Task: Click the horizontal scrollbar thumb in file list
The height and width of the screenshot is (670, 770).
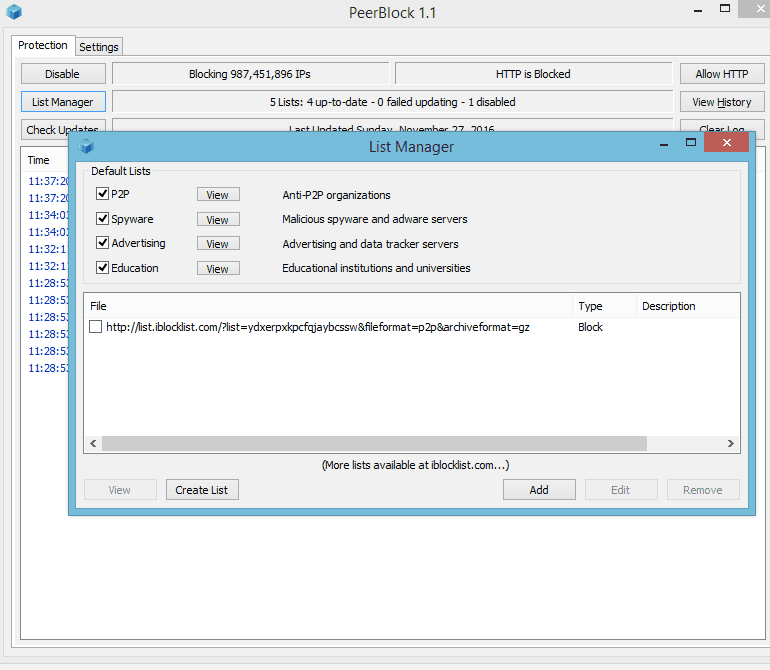Action: tap(374, 443)
